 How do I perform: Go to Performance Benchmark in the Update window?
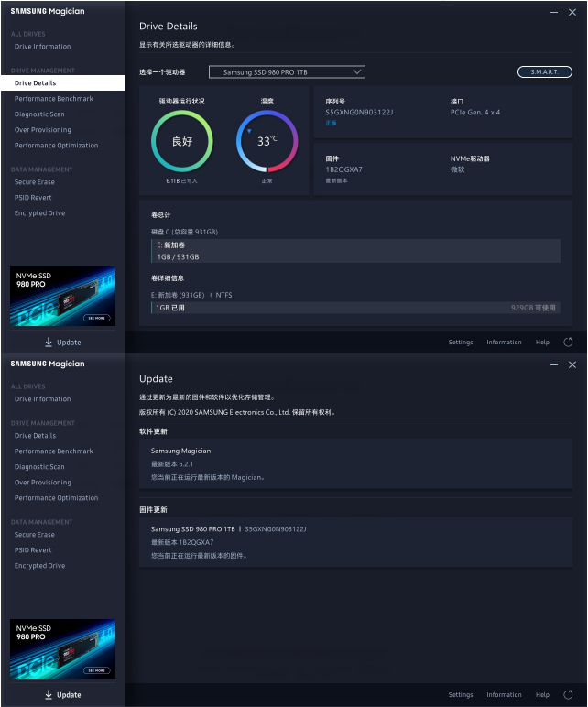[x=54, y=451]
